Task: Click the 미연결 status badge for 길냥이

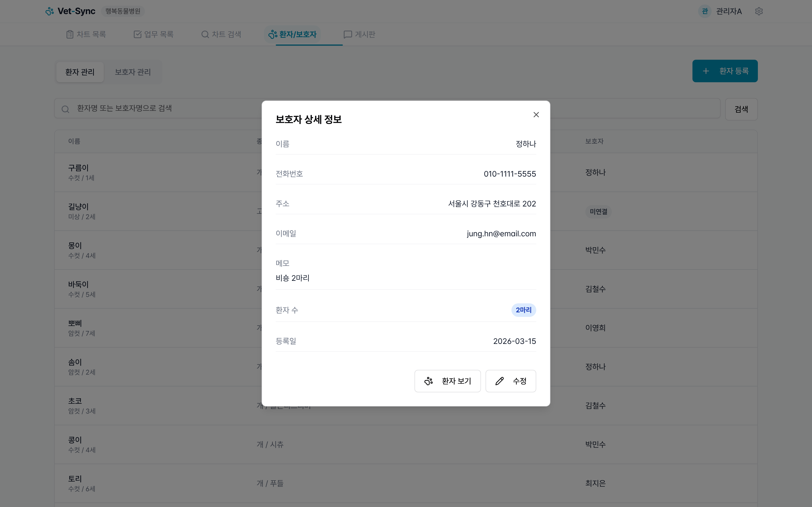Action: click(x=598, y=211)
